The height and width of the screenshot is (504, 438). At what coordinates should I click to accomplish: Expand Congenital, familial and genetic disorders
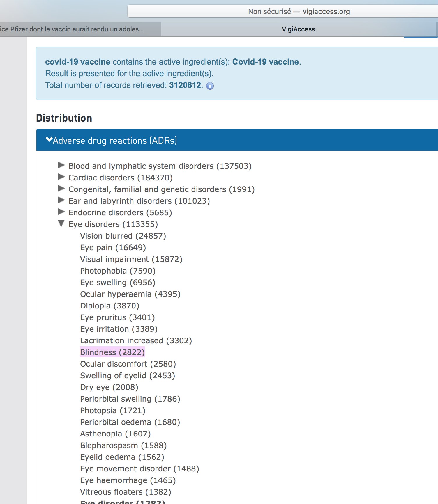61,189
